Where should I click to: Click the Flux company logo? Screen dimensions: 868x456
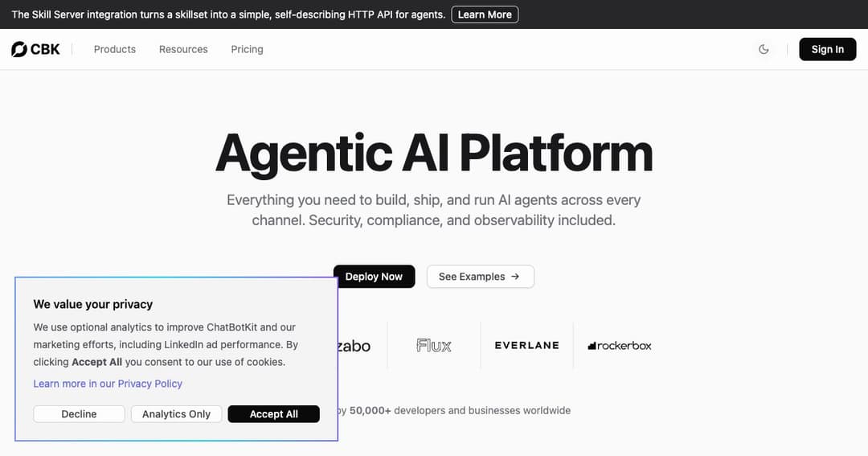coord(433,346)
